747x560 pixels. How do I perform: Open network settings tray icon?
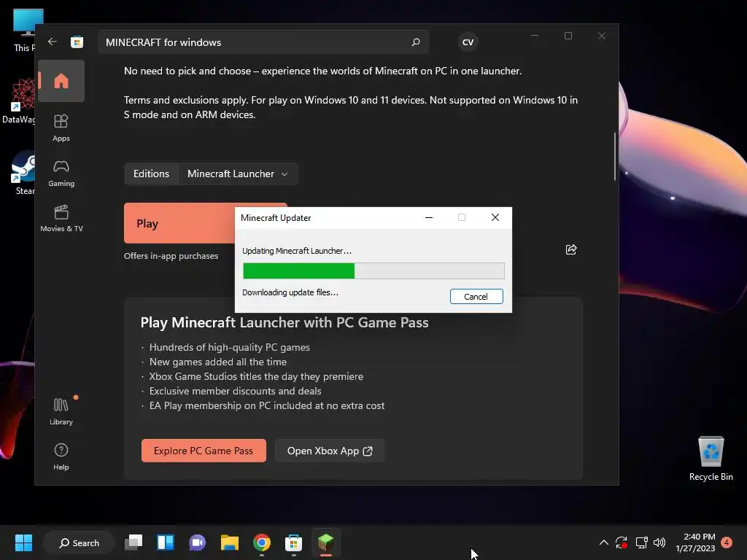click(642, 542)
